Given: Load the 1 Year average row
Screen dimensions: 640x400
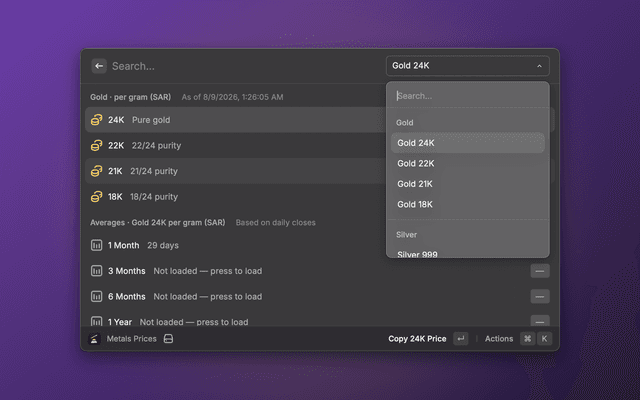Looking at the screenshot, I should (x=320, y=318).
